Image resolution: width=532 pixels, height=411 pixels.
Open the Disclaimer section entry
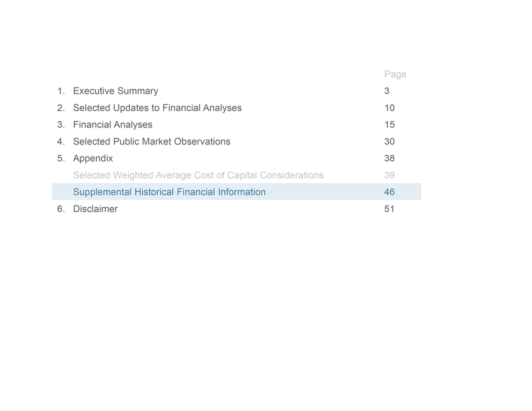pyautogui.click(x=96, y=209)
